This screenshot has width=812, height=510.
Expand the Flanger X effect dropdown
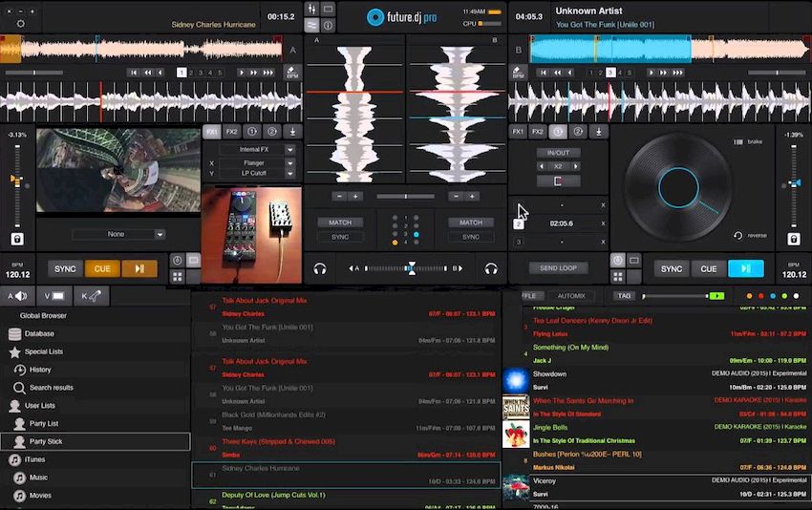tap(289, 163)
